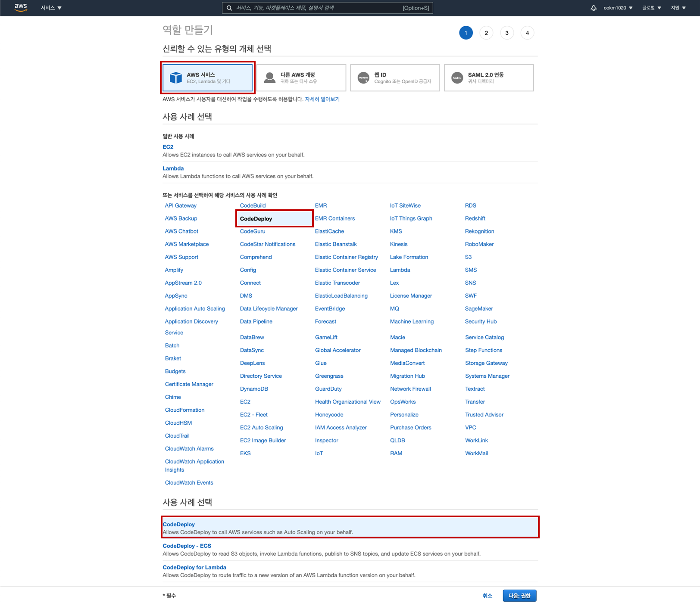
Task: Select CloudWatch Application Insights service
Action: (194, 466)
